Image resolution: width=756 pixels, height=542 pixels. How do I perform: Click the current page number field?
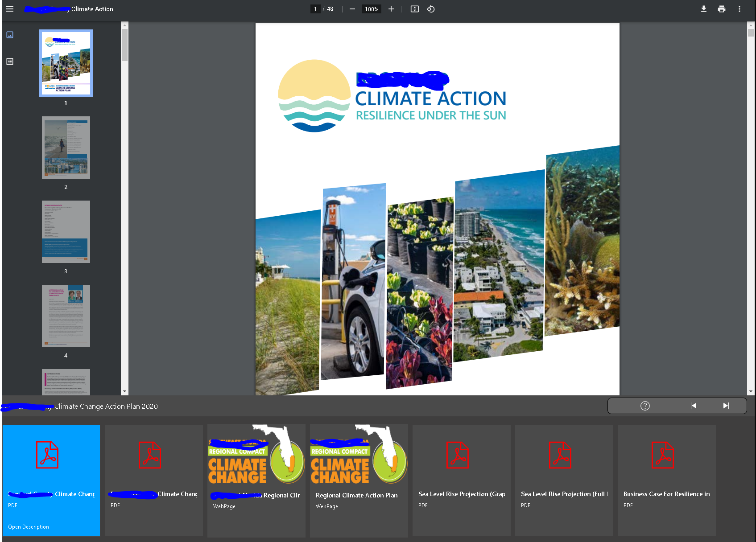(315, 9)
